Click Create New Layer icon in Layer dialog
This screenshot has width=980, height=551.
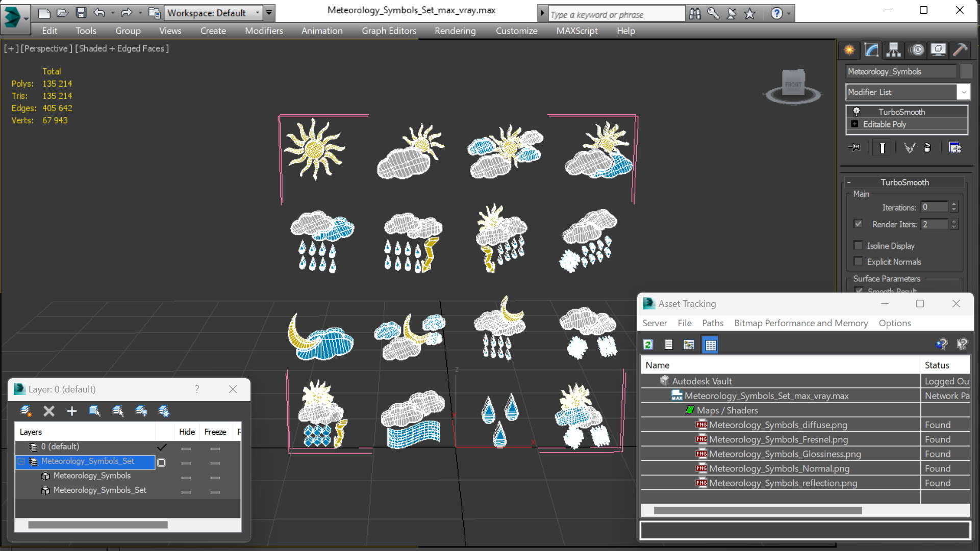(x=26, y=411)
